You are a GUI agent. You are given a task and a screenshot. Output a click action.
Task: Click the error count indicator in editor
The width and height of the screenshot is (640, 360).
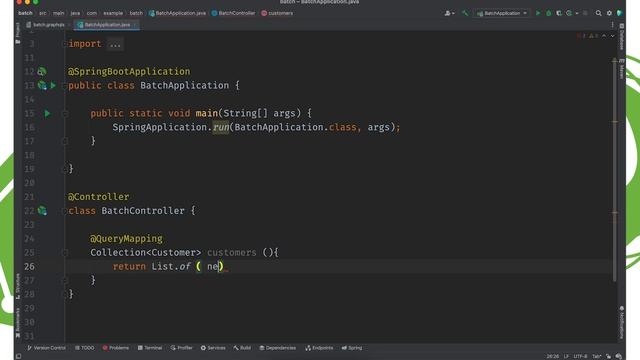(581, 36)
